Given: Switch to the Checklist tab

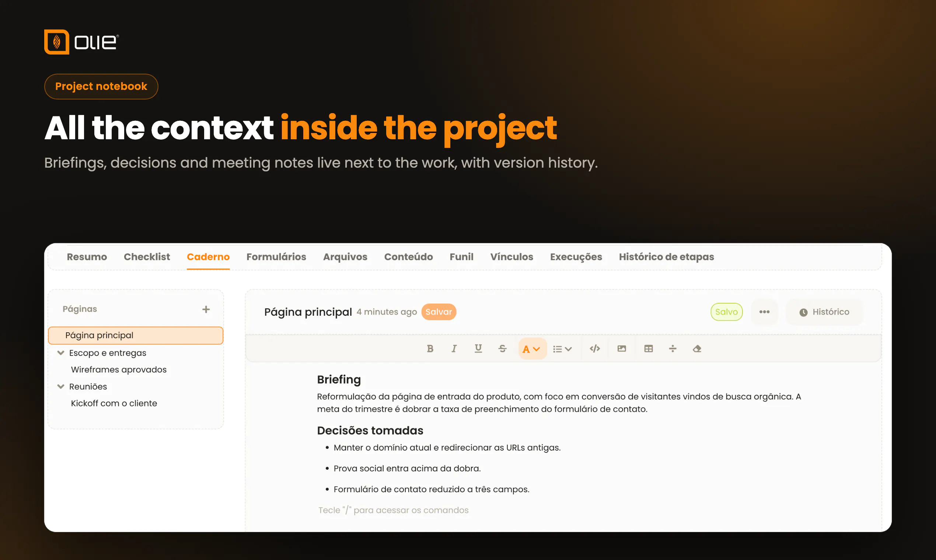Looking at the screenshot, I should [x=147, y=257].
